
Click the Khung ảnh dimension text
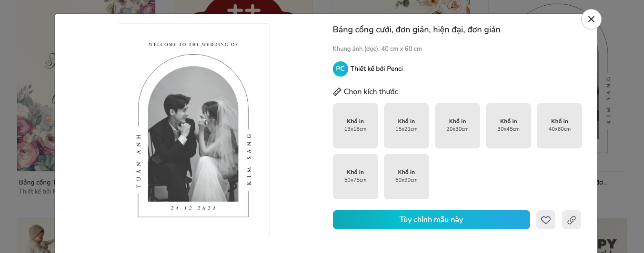coord(377,49)
